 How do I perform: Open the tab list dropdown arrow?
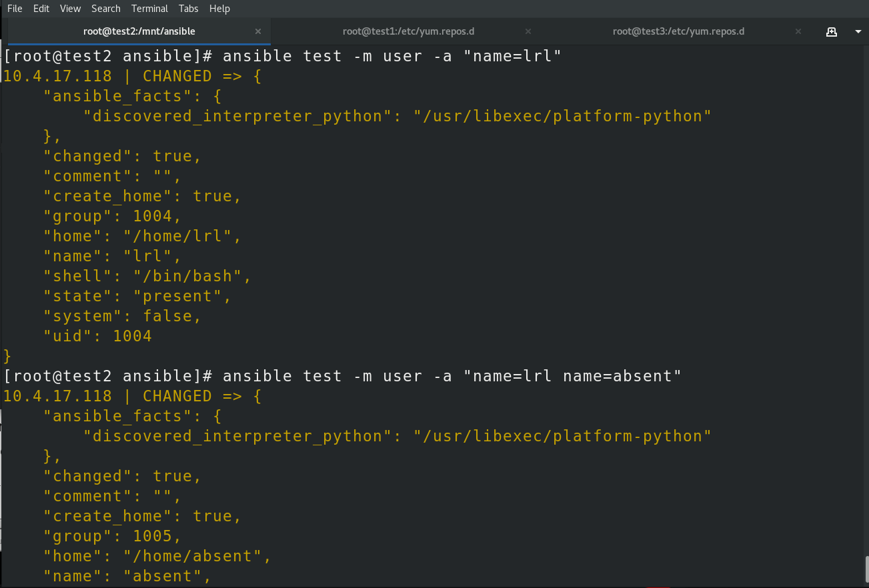coord(858,31)
